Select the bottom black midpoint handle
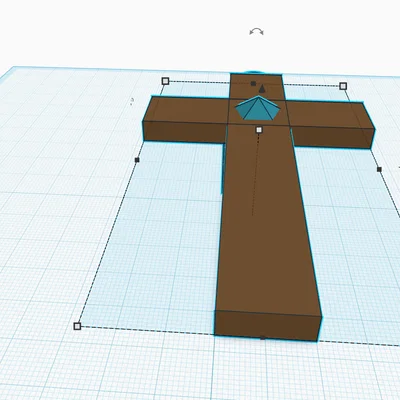The width and height of the screenshot is (400, 400). click(x=263, y=338)
